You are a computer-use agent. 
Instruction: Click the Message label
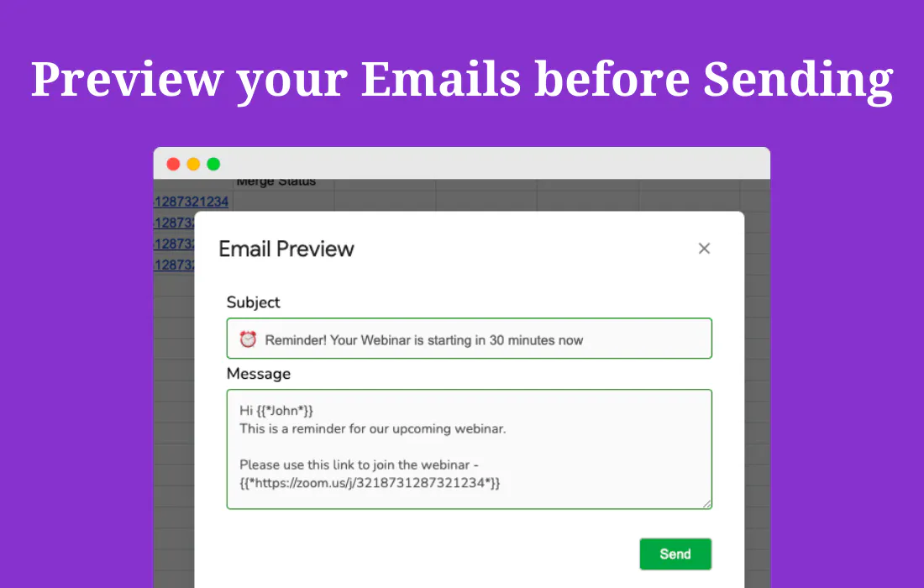(x=259, y=374)
